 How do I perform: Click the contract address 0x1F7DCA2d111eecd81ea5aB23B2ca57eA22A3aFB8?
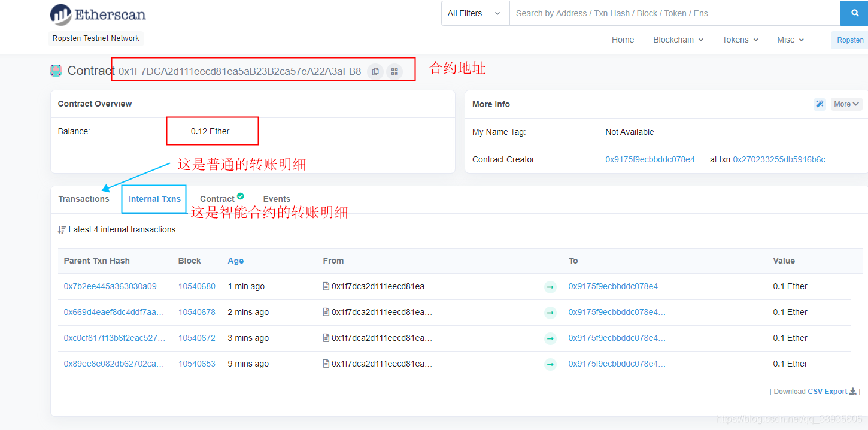[x=239, y=71]
